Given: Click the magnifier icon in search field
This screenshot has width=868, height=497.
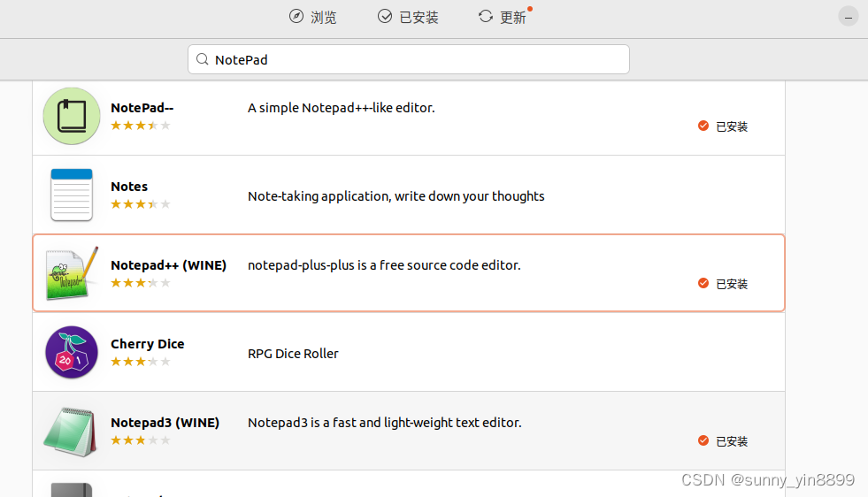Looking at the screenshot, I should (203, 59).
